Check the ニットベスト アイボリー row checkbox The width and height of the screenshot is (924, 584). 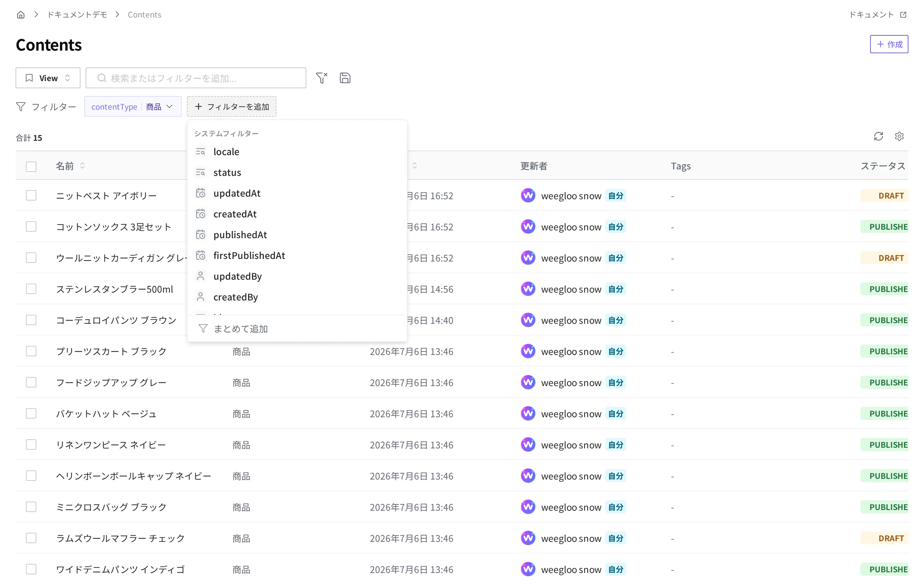31,195
